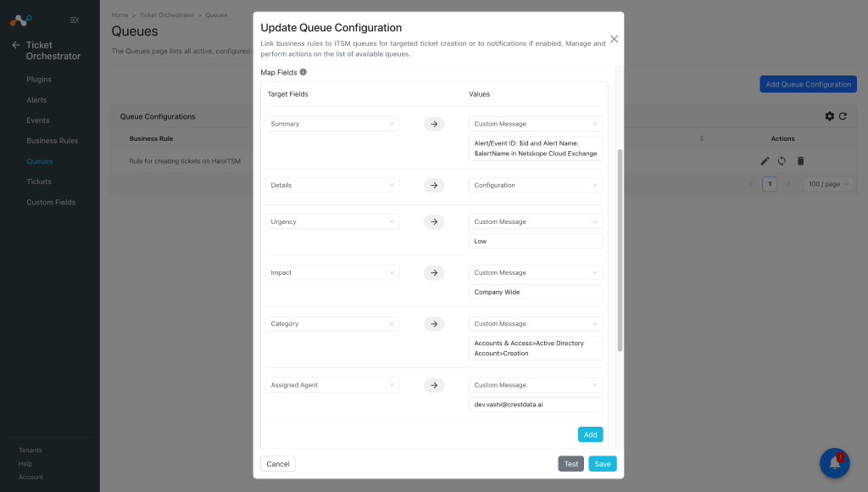The height and width of the screenshot is (492, 868).
Task: Expand the Urgency target field dropdown
Action: [x=332, y=221]
